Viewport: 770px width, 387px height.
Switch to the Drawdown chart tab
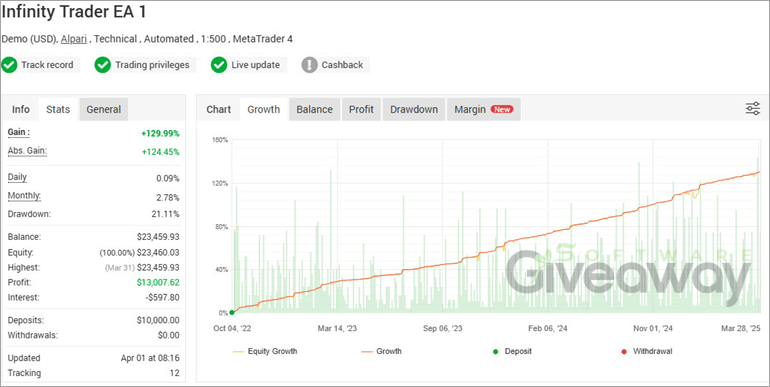pyautogui.click(x=414, y=109)
